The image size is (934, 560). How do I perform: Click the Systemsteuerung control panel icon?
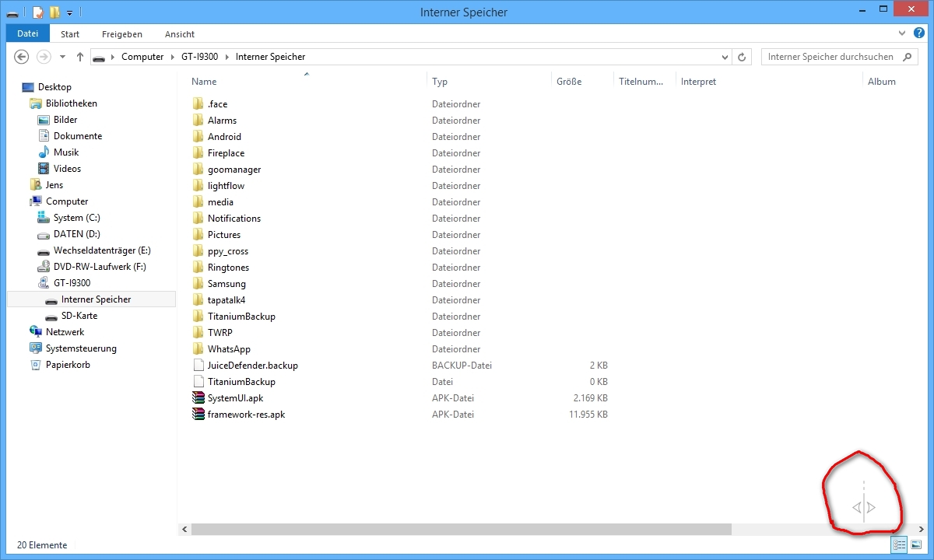coord(36,348)
